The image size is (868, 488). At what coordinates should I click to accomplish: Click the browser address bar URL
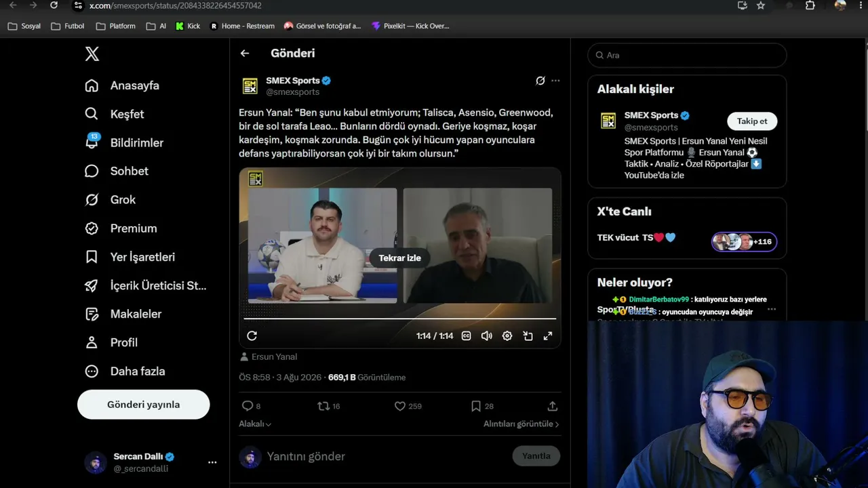click(176, 5)
